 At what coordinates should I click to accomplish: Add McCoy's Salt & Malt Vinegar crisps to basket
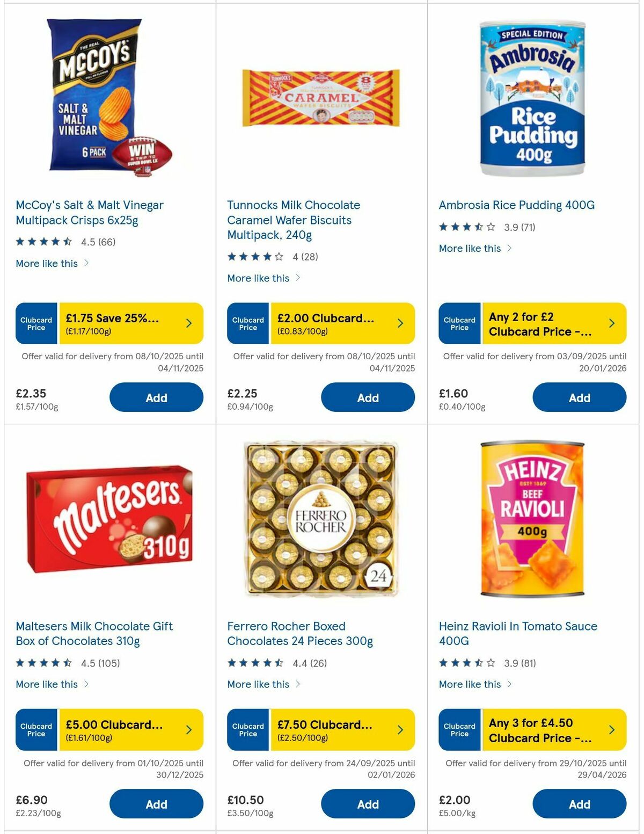point(156,397)
